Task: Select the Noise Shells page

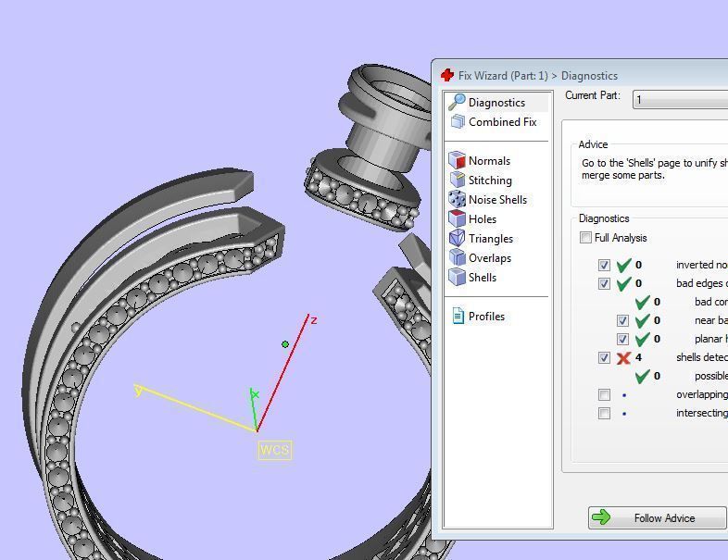Action: click(x=496, y=200)
